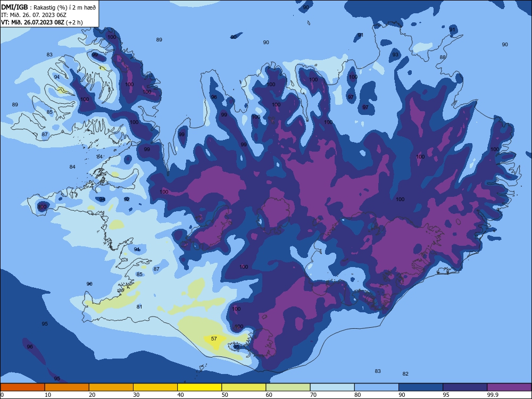
Task: Click the legend scale label 80
Action: click(x=358, y=395)
